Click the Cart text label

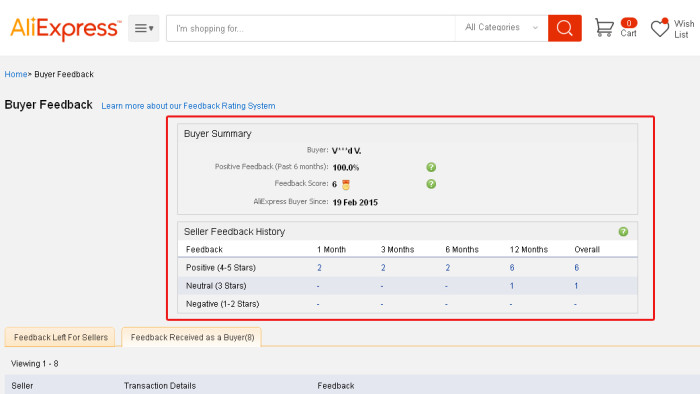(x=628, y=33)
